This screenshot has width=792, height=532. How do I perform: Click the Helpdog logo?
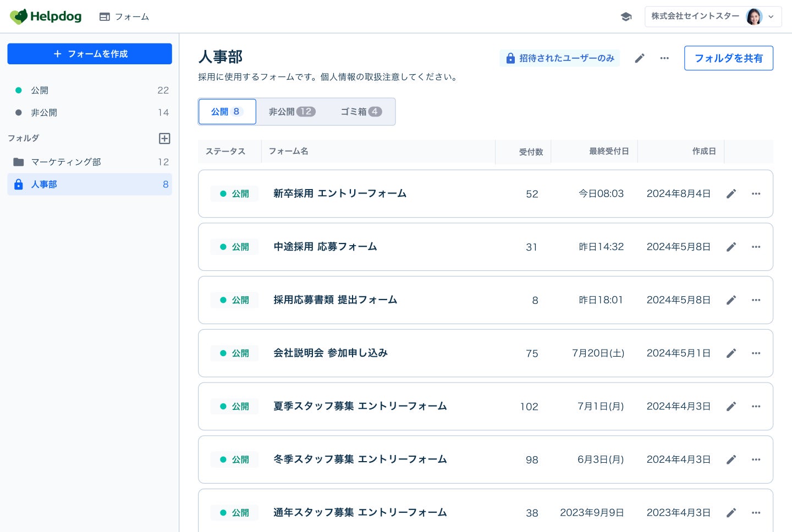pyautogui.click(x=46, y=16)
